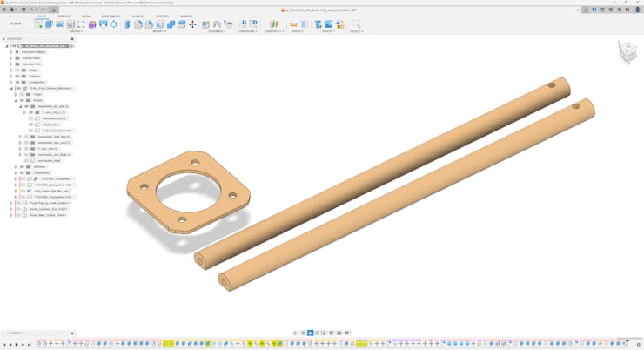Click the timeline end position marker
Image resolution: width=644 pixels, height=350 pixels.
[x=628, y=341]
